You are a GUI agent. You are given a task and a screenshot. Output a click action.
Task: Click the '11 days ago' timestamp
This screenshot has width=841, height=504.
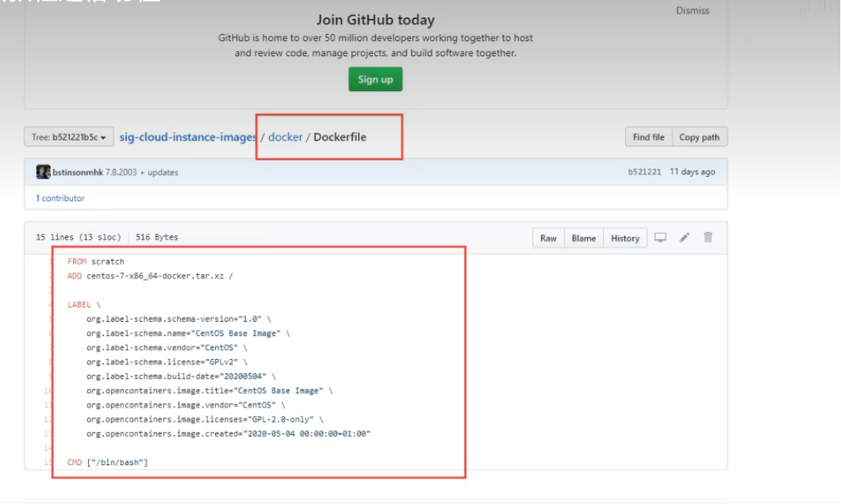[x=692, y=172]
